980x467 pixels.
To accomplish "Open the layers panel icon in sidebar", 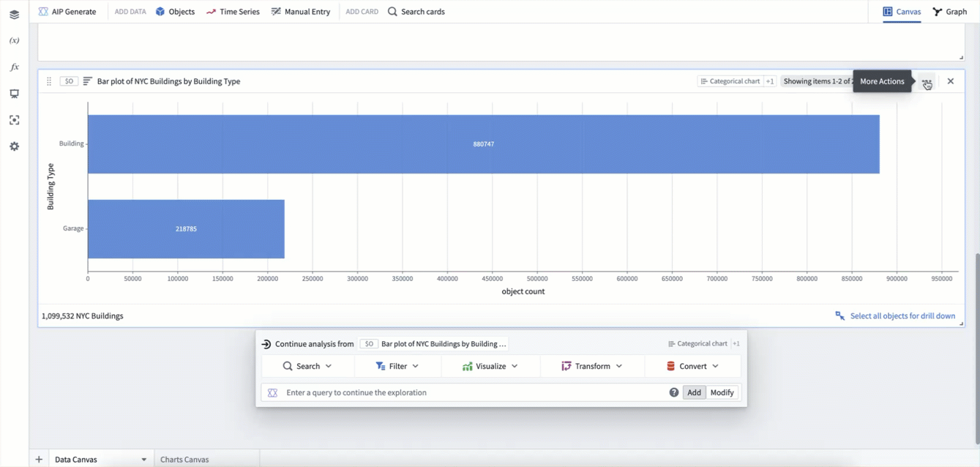I will 14,15.
